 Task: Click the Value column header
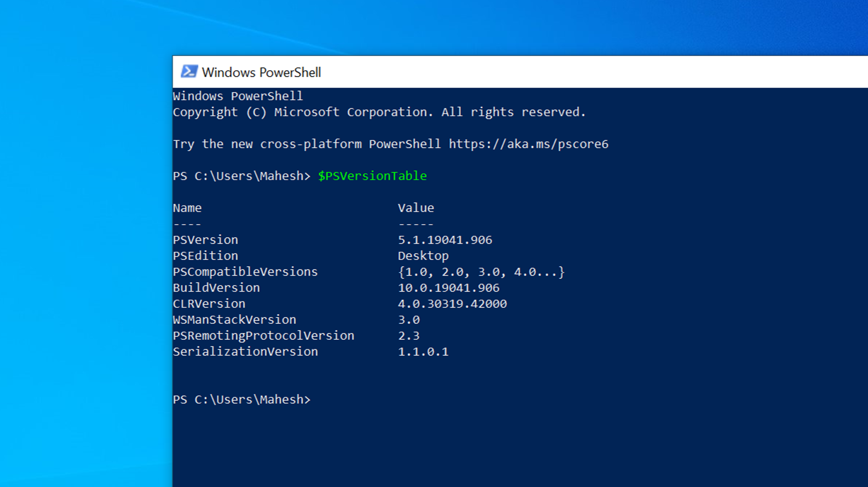click(416, 208)
